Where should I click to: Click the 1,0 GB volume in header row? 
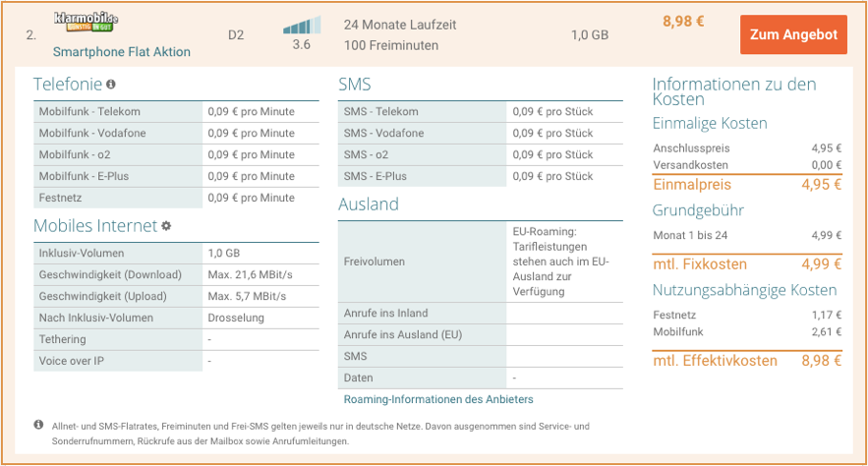click(x=589, y=35)
